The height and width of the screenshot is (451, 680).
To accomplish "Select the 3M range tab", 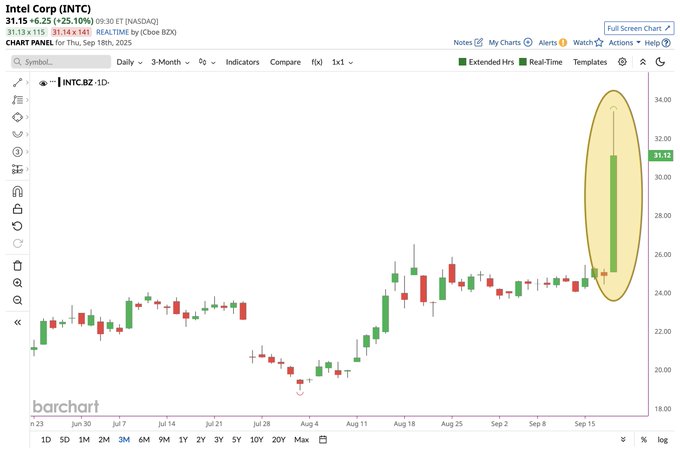I will pos(124,439).
